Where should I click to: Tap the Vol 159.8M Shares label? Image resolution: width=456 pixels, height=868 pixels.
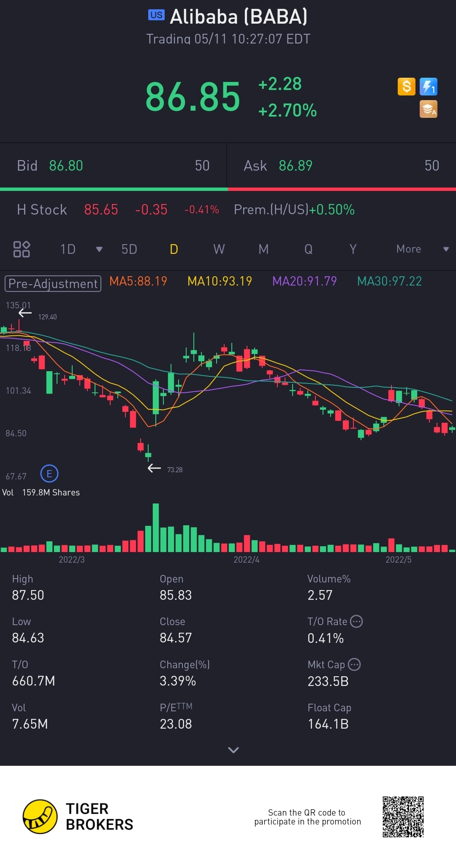tap(41, 493)
